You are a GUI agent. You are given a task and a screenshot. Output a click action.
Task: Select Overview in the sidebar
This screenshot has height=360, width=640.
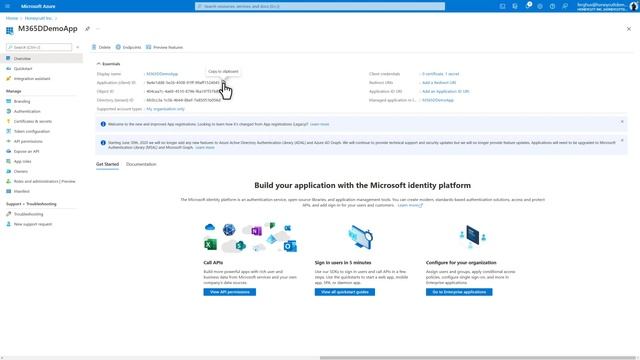coord(42,59)
